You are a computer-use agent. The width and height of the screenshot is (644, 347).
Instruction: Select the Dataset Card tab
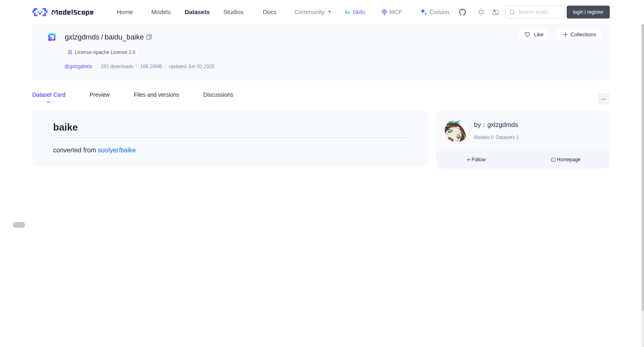pos(49,95)
